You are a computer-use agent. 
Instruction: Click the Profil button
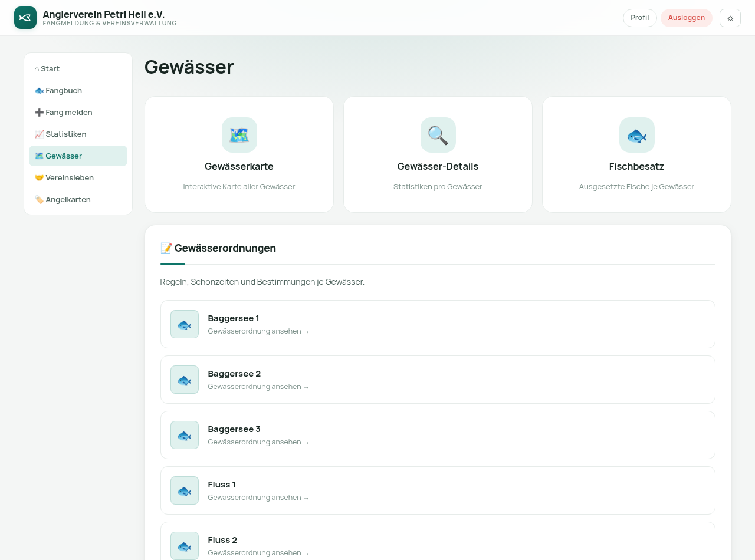(640, 18)
